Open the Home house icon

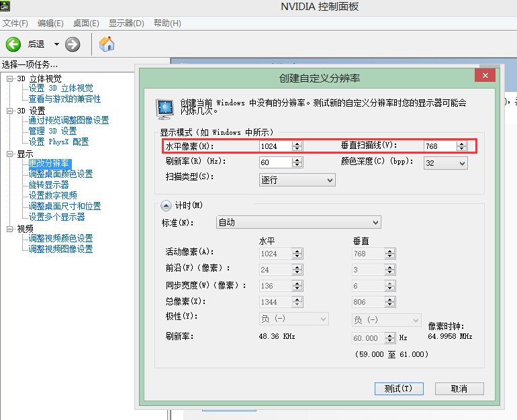click(107, 44)
